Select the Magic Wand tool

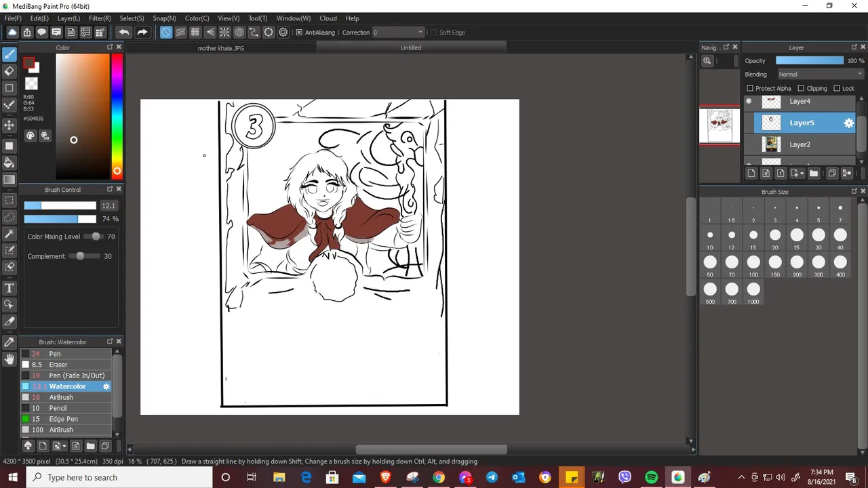tap(9, 234)
